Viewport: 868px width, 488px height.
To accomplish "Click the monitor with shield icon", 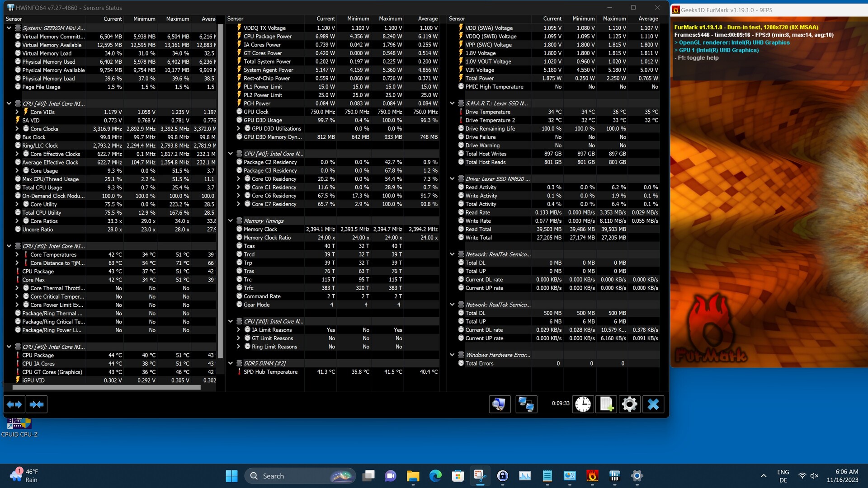I will tap(499, 404).
